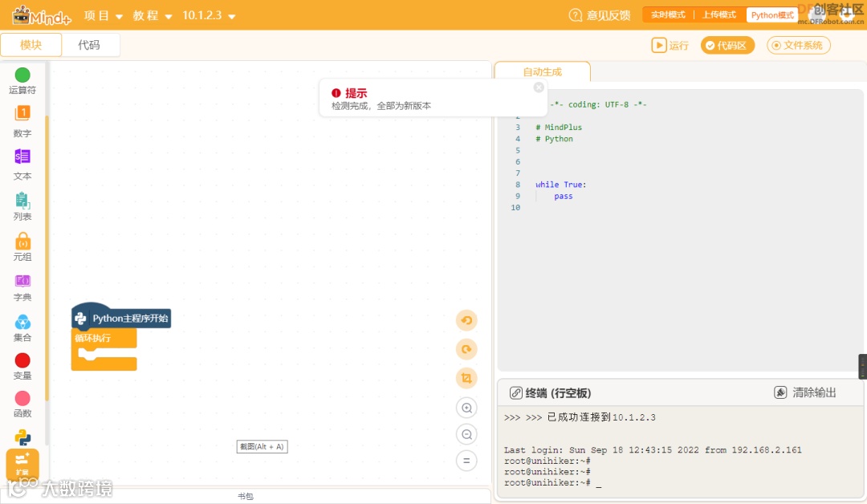The image size is (867, 504).
Task: Click the terminal link icon beside 终端
Action: [x=515, y=393]
